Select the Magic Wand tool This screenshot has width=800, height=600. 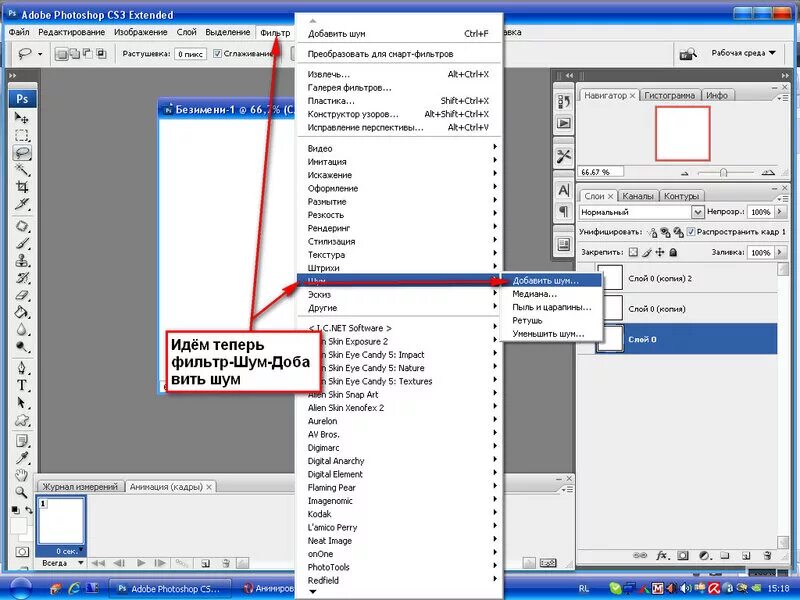click(x=21, y=169)
